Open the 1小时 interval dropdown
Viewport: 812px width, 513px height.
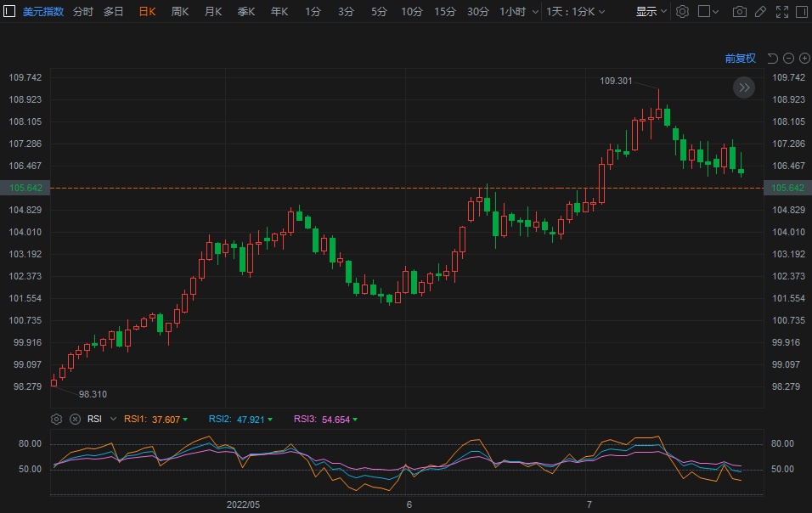pyautogui.click(x=516, y=12)
